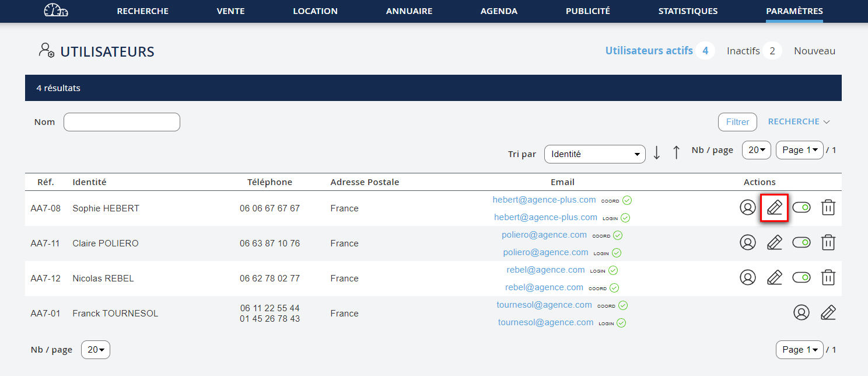The image size is (868, 376).
Task: Delete Nicolas REBEL using the trash icon
Action: pos(828,278)
